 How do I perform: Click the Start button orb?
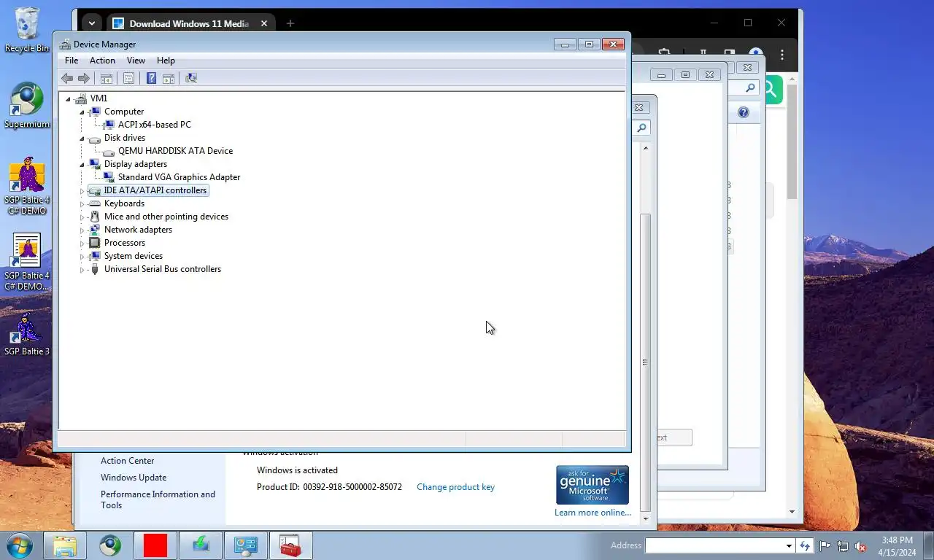19,545
